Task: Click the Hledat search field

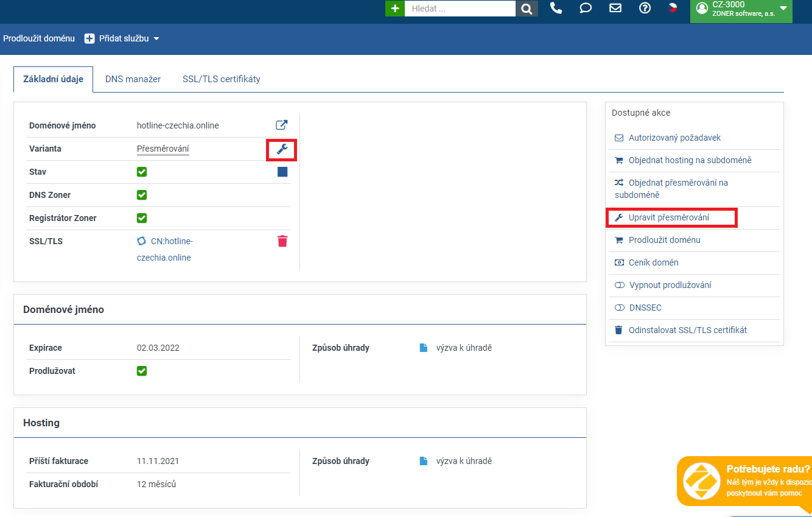Action: tap(460, 9)
